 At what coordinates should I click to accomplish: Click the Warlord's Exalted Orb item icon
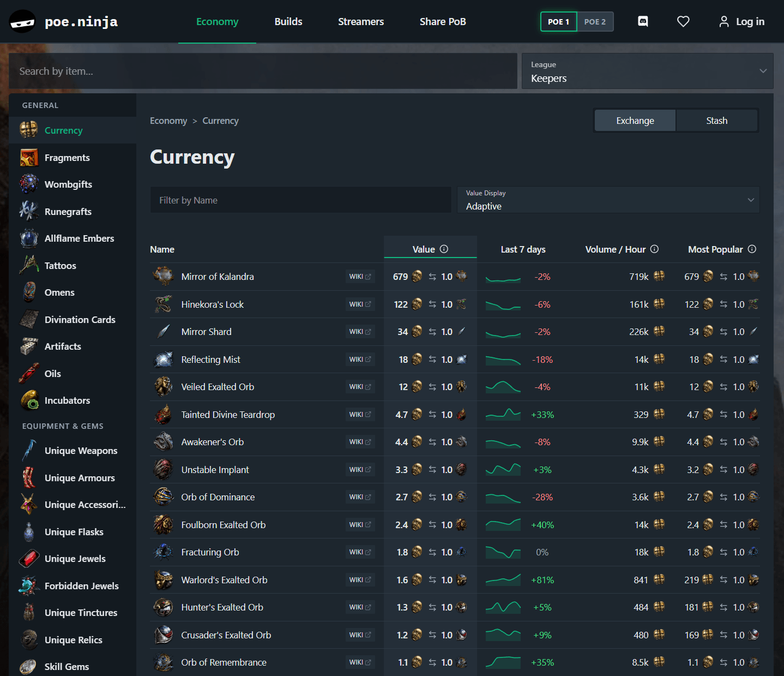163,580
